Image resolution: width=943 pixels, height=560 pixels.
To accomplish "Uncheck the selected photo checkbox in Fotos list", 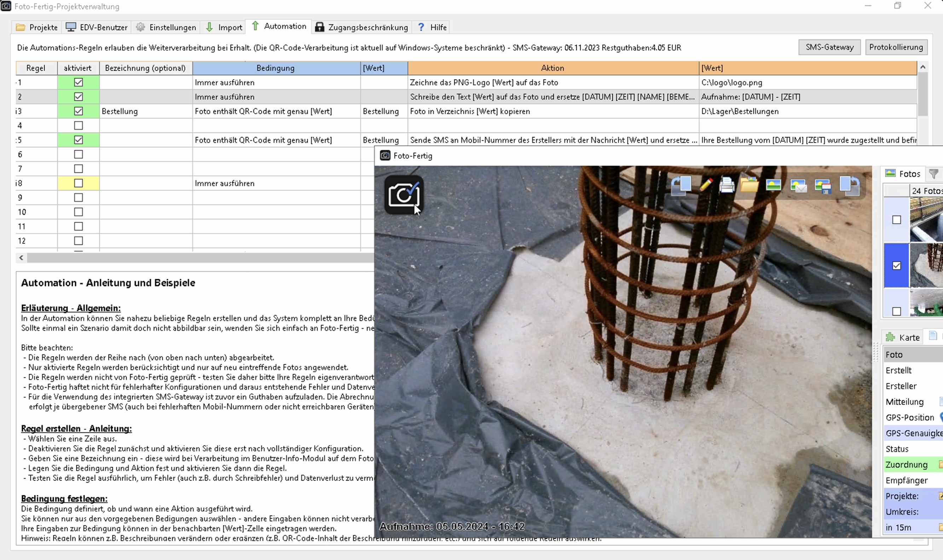I will [x=896, y=266].
